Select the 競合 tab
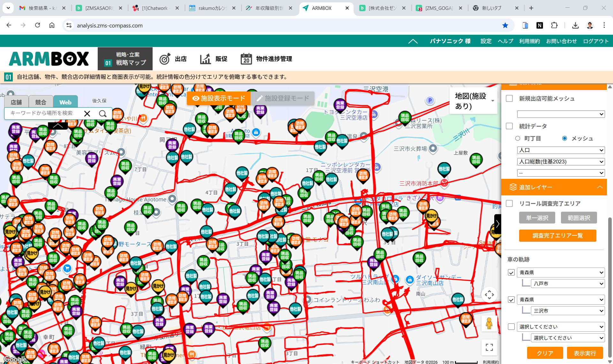The width and height of the screenshot is (613, 364). click(x=41, y=102)
